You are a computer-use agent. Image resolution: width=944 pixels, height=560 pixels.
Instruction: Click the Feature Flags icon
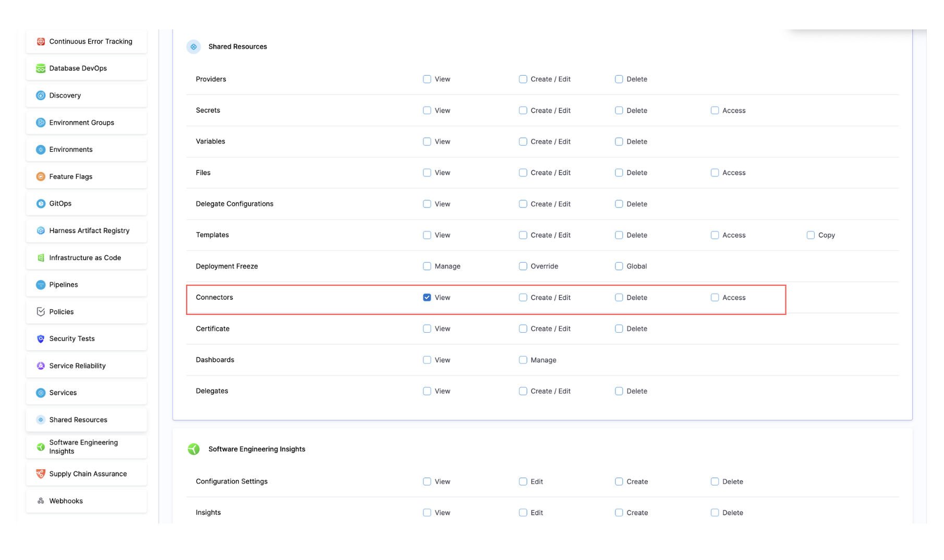[x=41, y=177]
